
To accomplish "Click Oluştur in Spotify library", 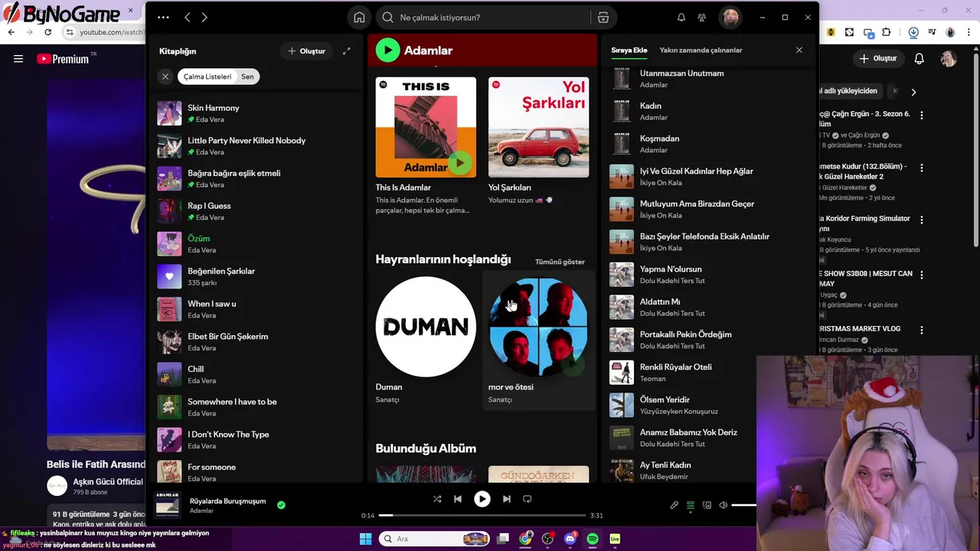I will [306, 51].
